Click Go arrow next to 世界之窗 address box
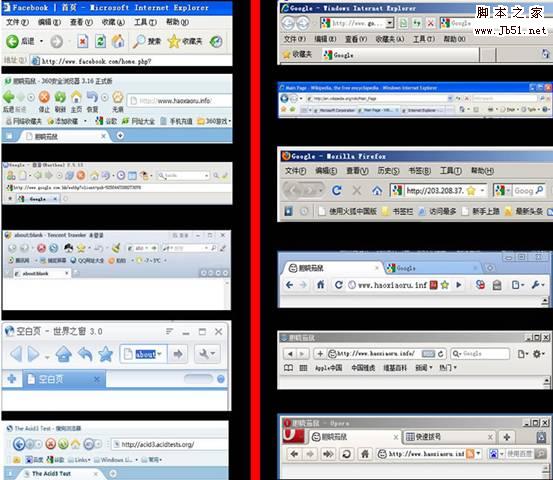 (x=178, y=354)
